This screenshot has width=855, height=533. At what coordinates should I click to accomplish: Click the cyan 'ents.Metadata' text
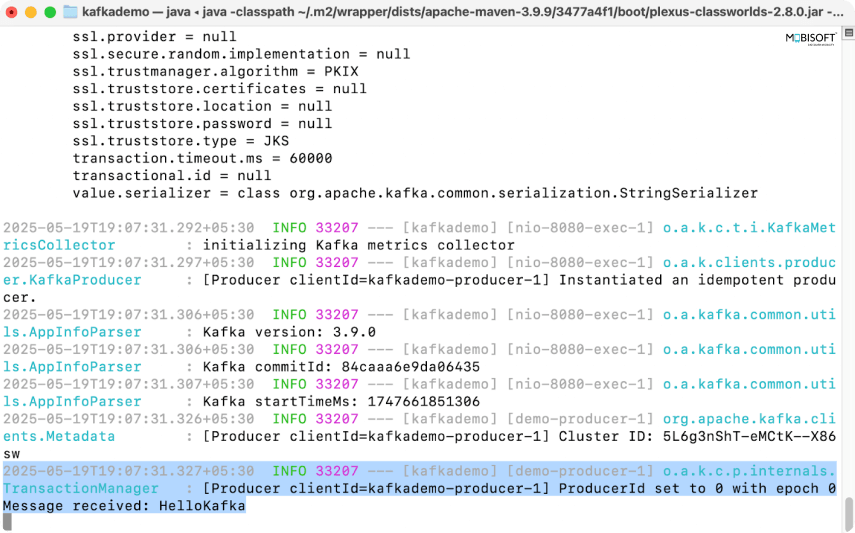tap(59, 436)
